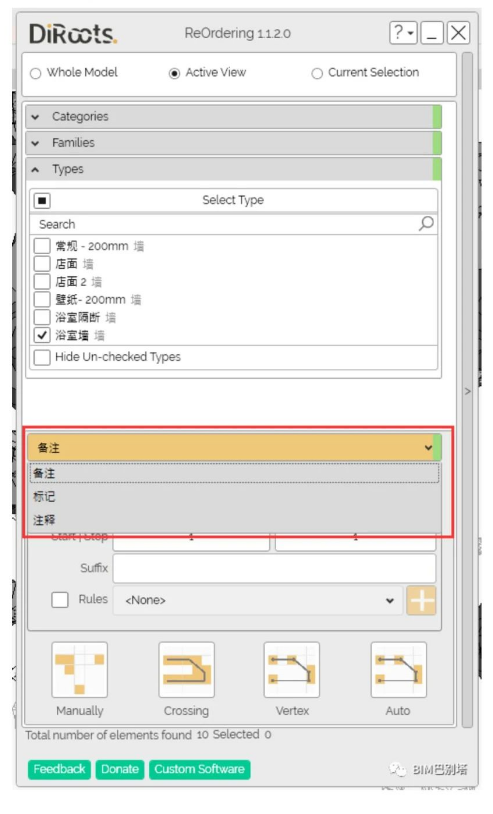Open the Rules <None> dropdown
The image size is (493, 814).
(258, 601)
